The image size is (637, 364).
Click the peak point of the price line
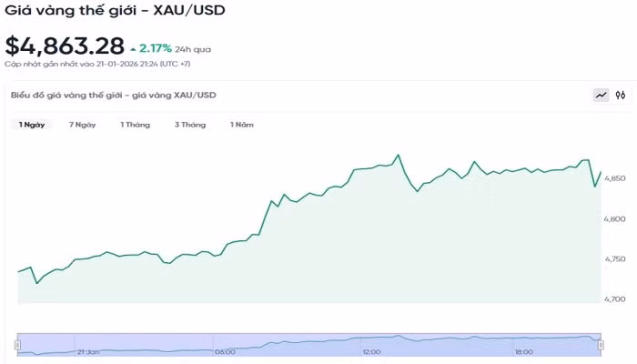pos(398,156)
